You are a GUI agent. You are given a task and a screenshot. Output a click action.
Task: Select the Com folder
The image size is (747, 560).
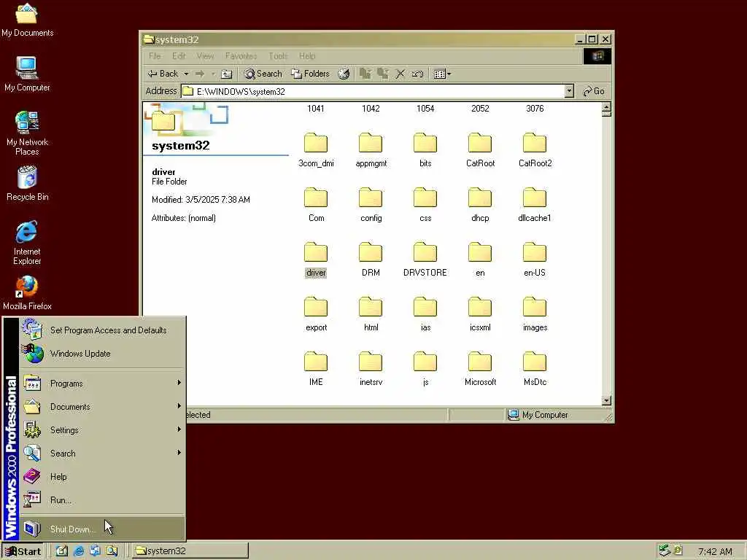(316, 205)
